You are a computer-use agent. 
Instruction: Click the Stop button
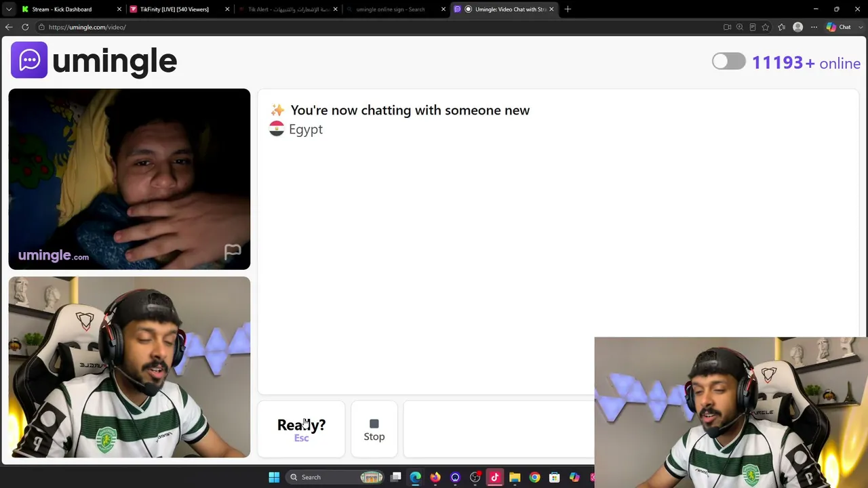[x=374, y=430]
